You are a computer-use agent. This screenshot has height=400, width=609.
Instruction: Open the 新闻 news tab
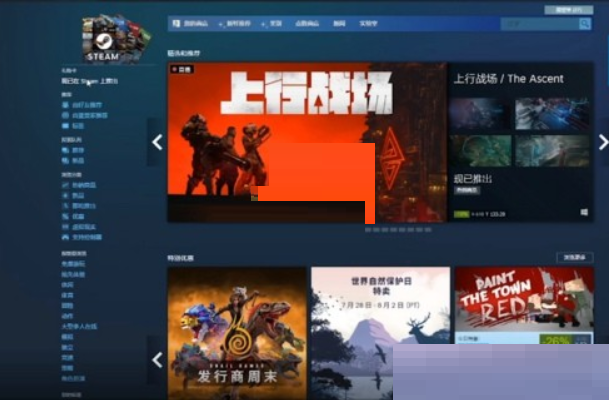pos(339,24)
